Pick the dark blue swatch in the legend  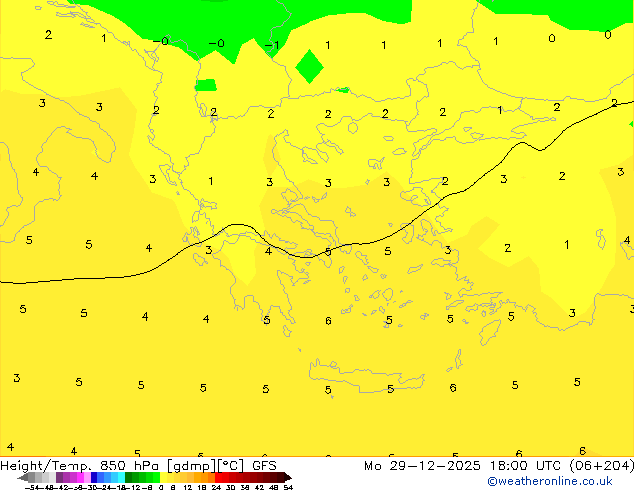tap(94, 477)
